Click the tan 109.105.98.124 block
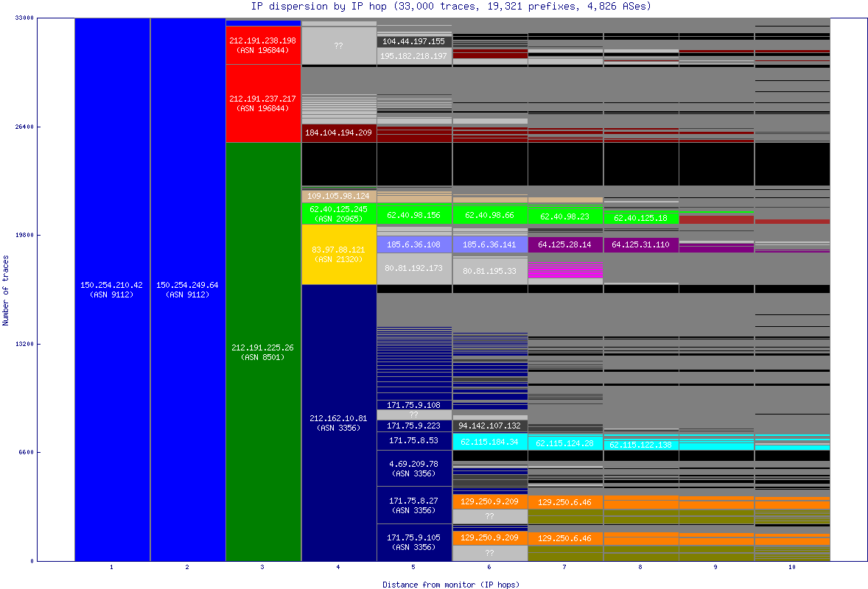 (338, 196)
